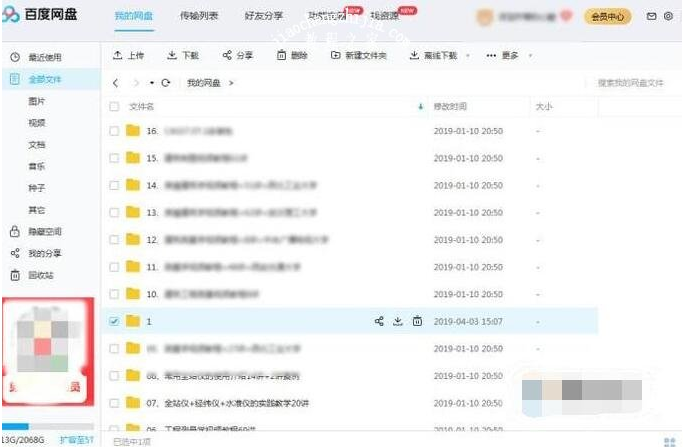The image size is (689, 447).
Task: Check the box for folder 14
Action: click(114, 185)
